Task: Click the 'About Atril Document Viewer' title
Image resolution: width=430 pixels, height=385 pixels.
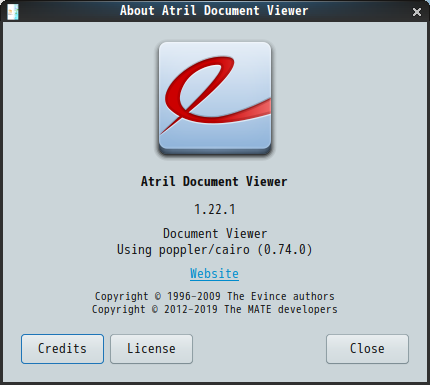Action: click(214, 11)
